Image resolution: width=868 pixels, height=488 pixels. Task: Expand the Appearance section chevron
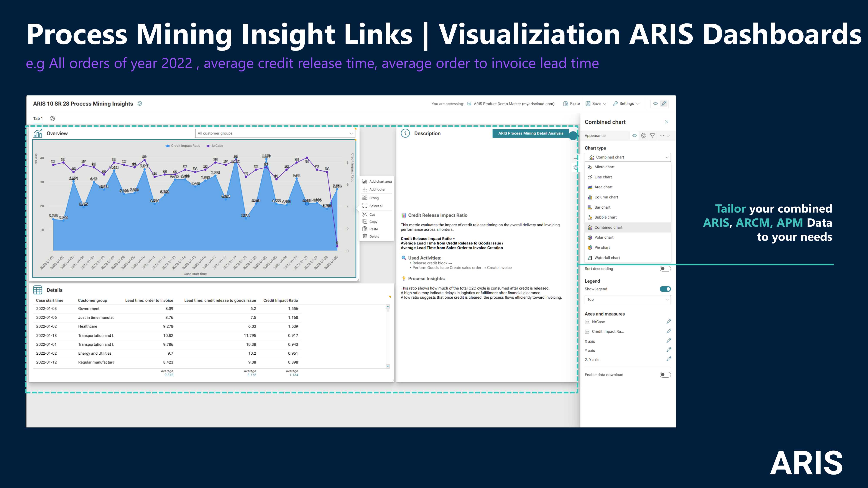click(x=668, y=136)
